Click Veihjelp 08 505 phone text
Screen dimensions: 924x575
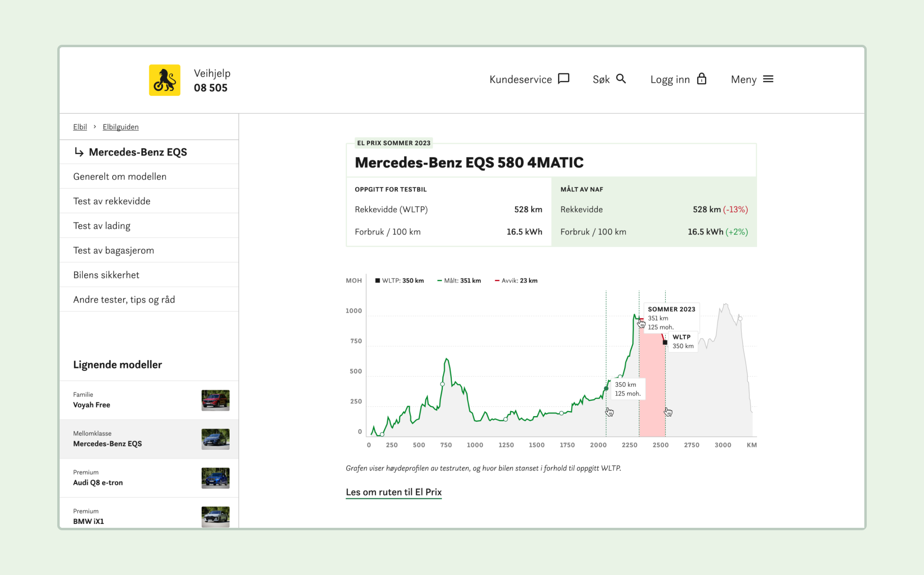click(x=212, y=80)
